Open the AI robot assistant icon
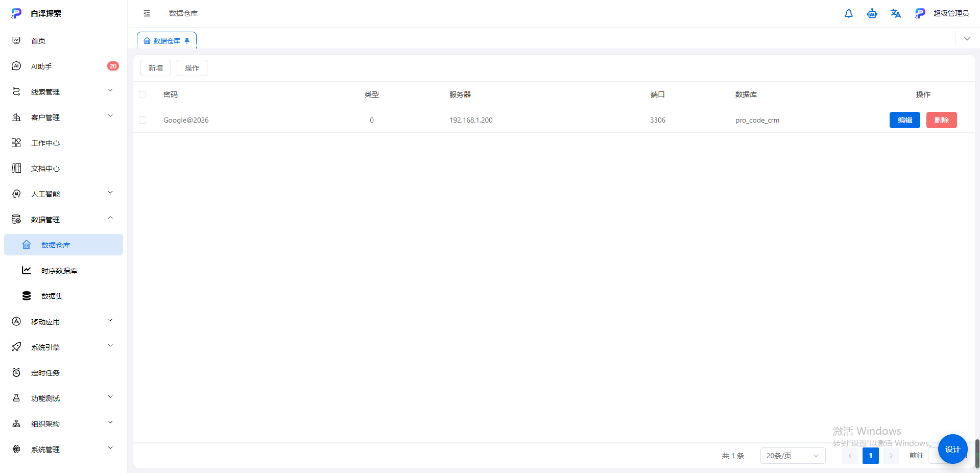The height and width of the screenshot is (473, 980). (872, 13)
